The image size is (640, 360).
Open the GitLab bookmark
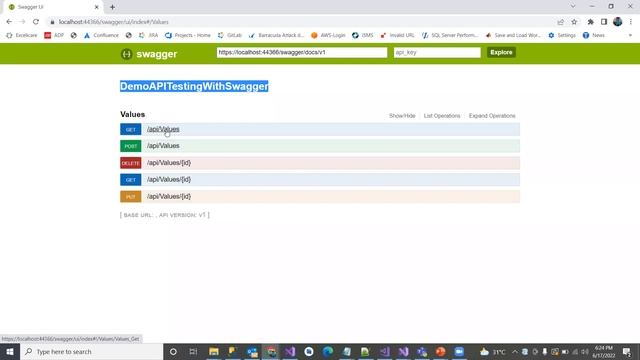click(x=230, y=36)
